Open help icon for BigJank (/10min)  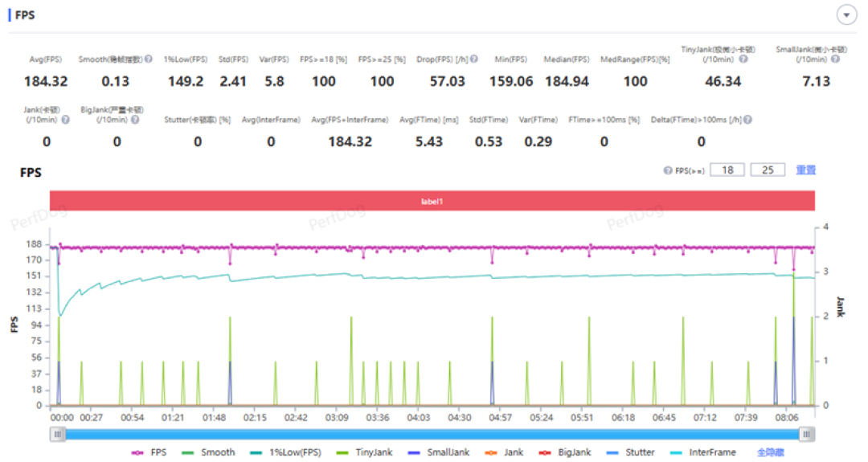coord(135,120)
